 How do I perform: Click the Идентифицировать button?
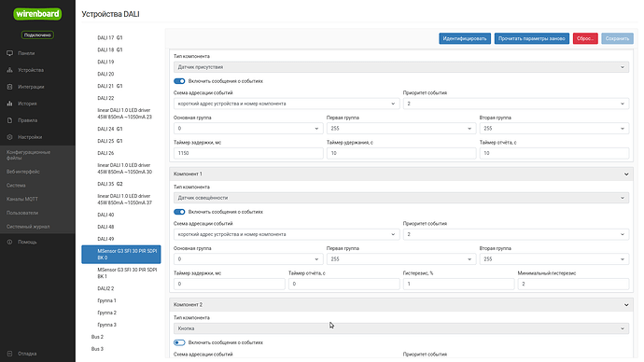coord(465,38)
